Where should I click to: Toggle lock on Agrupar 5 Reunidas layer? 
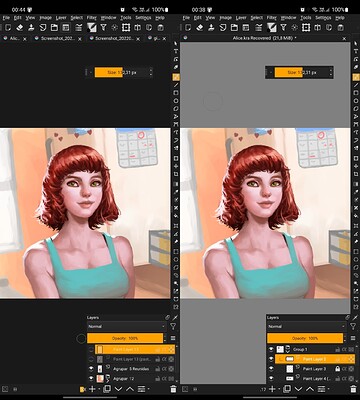coord(158,369)
